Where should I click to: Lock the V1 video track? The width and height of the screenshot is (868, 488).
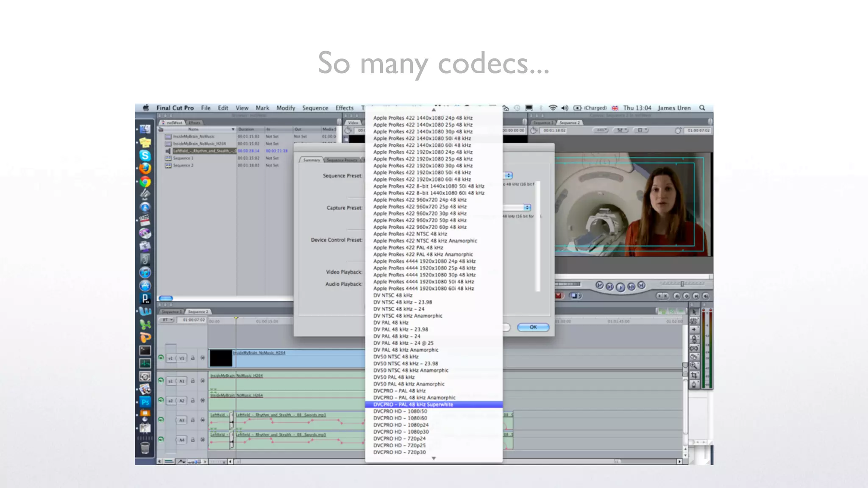(192, 358)
